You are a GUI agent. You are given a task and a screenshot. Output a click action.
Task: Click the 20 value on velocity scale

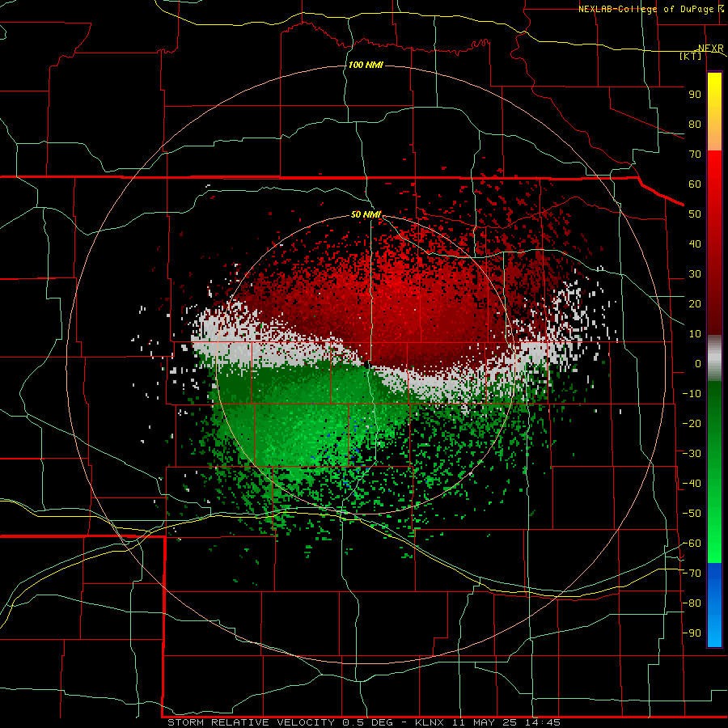(x=695, y=303)
